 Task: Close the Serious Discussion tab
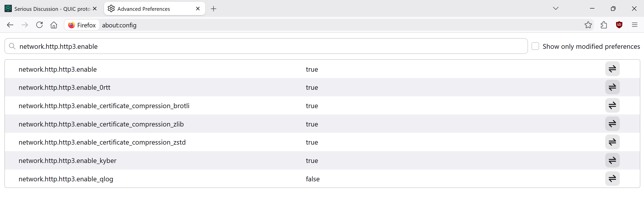pos(95,9)
